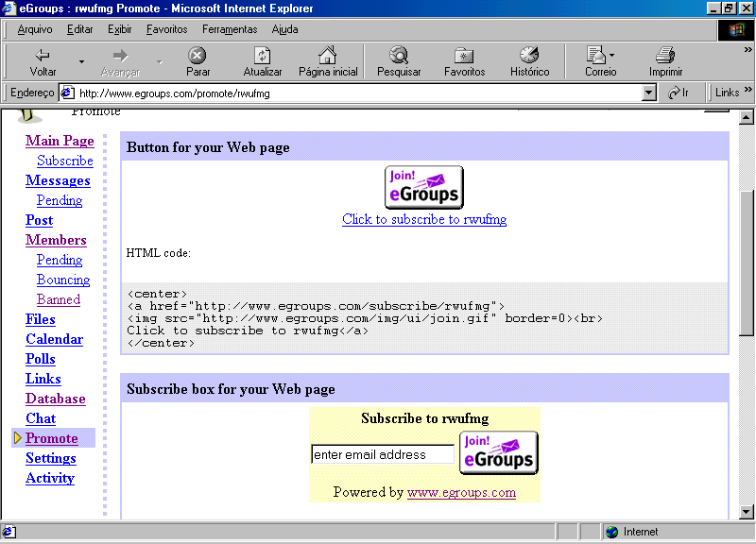
Task: Click the 'Subscribe to rwufmg' heading
Action: tap(424, 418)
